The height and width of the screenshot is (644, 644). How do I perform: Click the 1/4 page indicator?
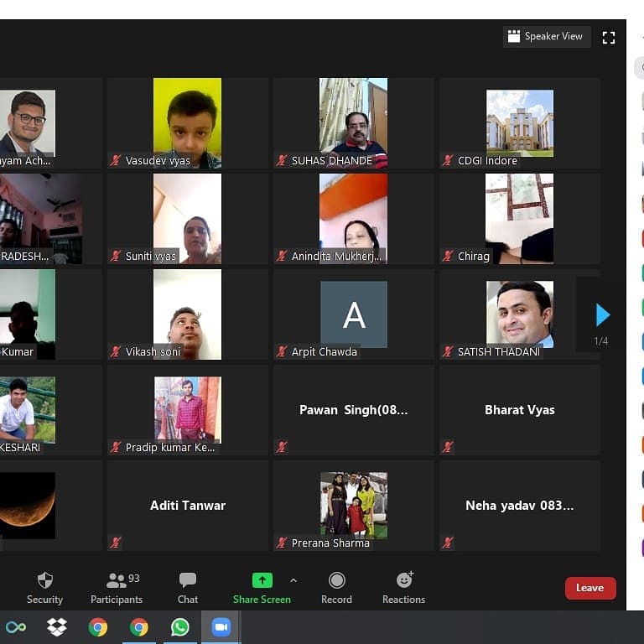[601, 341]
